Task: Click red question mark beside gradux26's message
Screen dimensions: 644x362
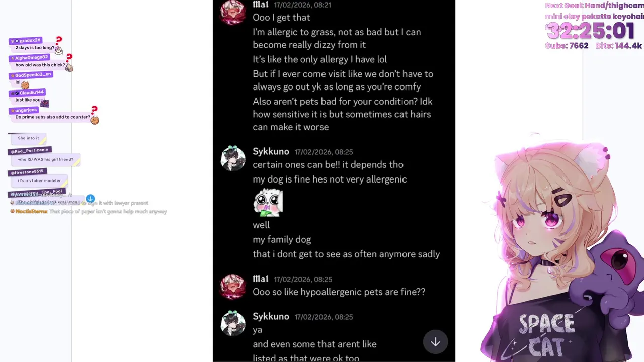Action: tap(59, 40)
